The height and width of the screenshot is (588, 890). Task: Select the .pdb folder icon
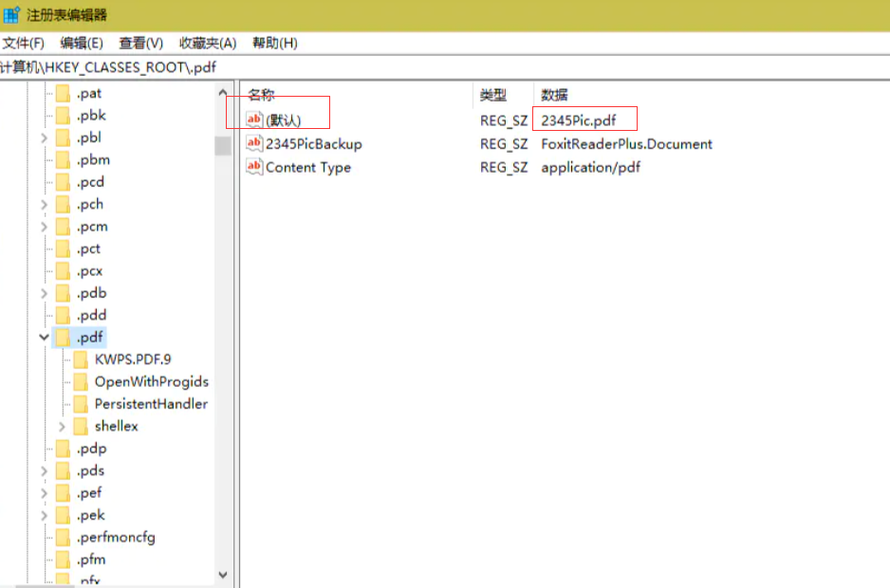63,293
